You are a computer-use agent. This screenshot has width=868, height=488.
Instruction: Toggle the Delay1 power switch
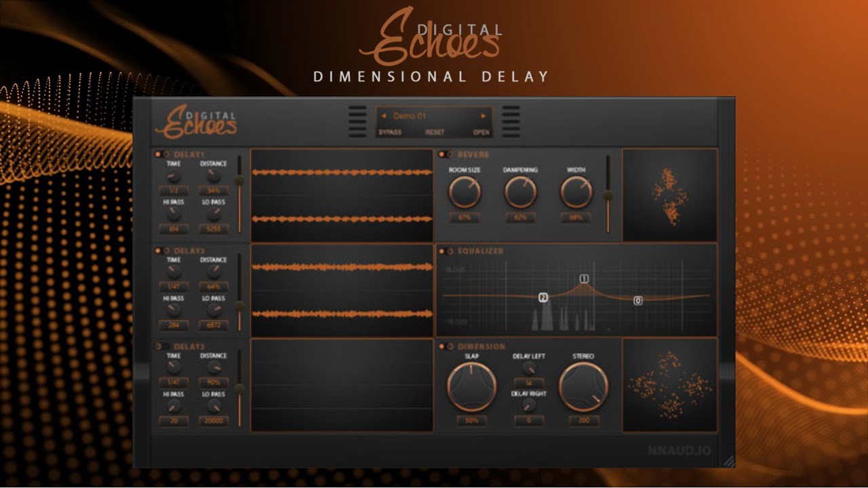pyautogui.click(x=159, y=155)
